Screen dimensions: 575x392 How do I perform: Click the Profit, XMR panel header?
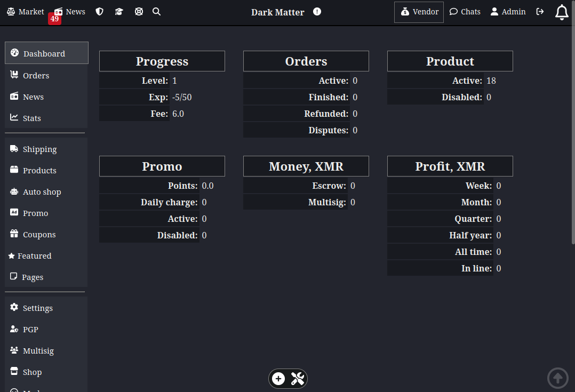point(450,166)
